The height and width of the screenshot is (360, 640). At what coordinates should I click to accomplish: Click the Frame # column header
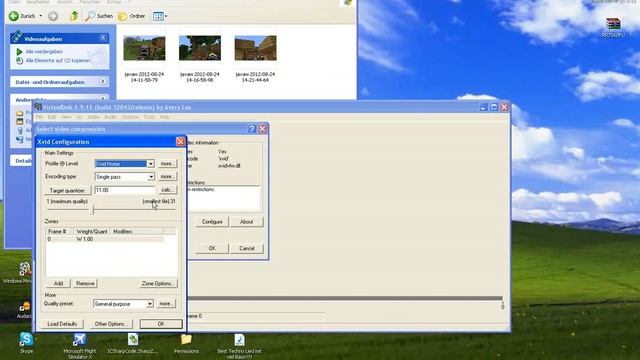click(59, 231)
